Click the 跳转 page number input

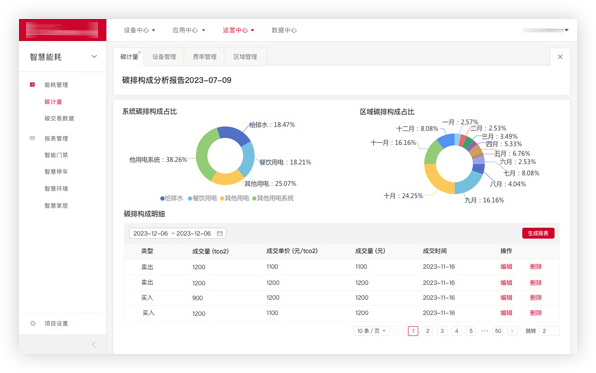coord(549,331)
